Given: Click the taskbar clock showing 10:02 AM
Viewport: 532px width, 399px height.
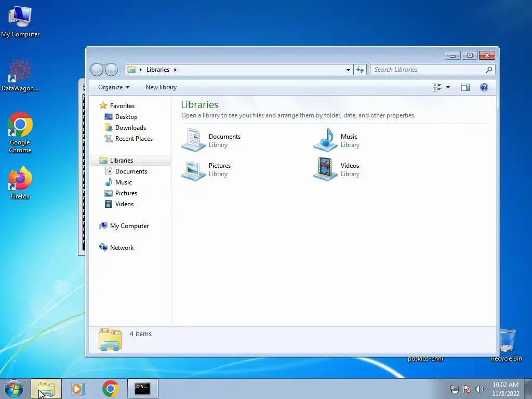Looking at the screenshot, I should pos(506,389).
